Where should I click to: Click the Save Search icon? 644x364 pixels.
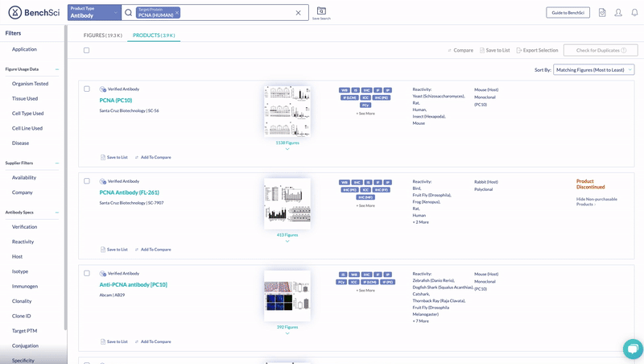(x=321, y=13)
